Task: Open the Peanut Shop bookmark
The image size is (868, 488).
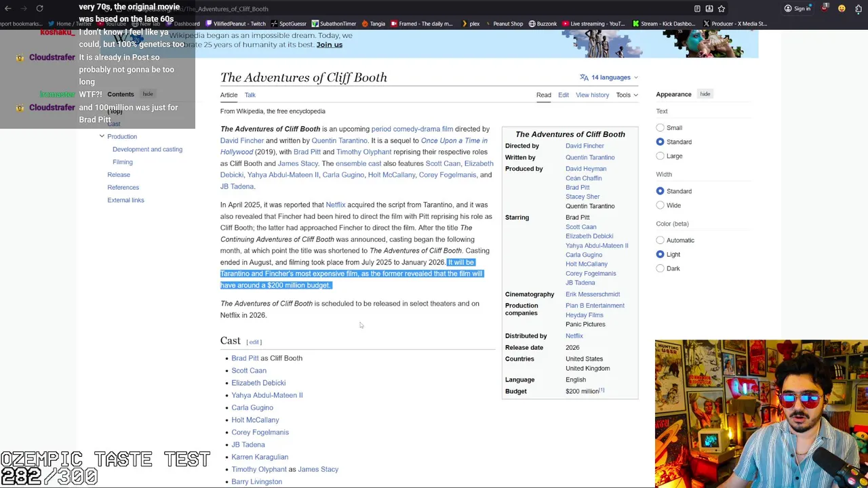Action: pos(504,24)
